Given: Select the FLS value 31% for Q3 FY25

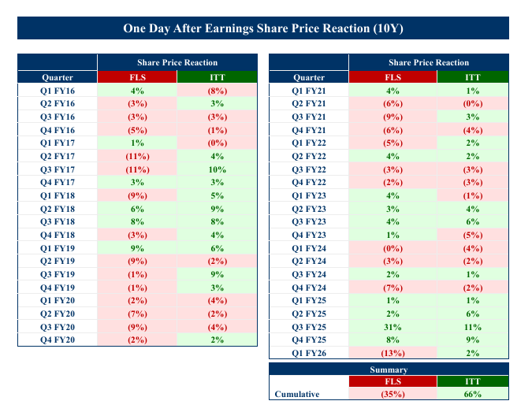Looking at the screenshot, I should (x=393, y=327).
